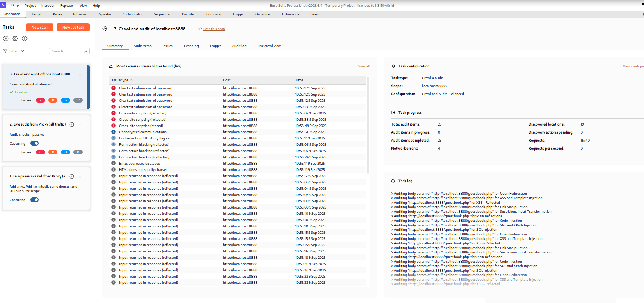644x303 pixels.
Task: Click the red high-severity badge showing 7
Action: coord(40,100)
